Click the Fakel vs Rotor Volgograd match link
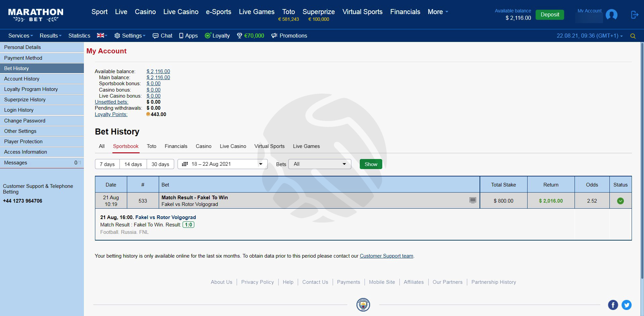 click(x=165, y=217)
